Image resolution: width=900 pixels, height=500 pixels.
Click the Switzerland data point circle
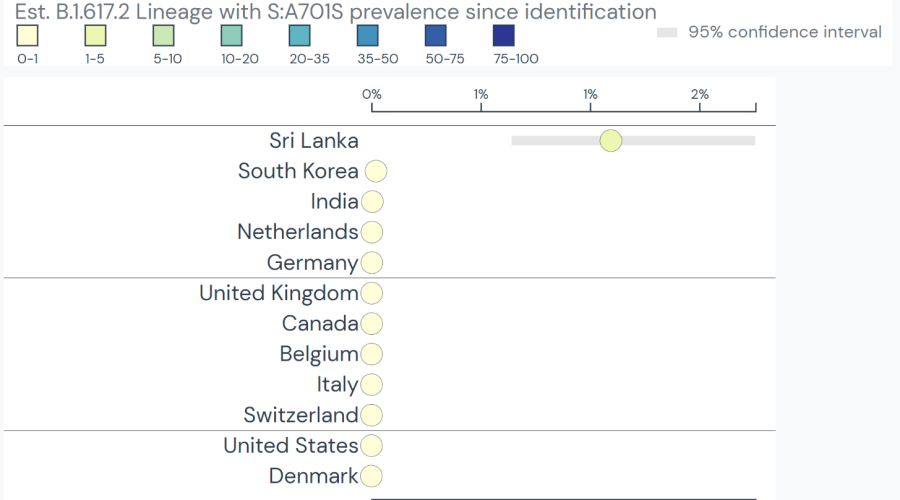pos(371,415)
